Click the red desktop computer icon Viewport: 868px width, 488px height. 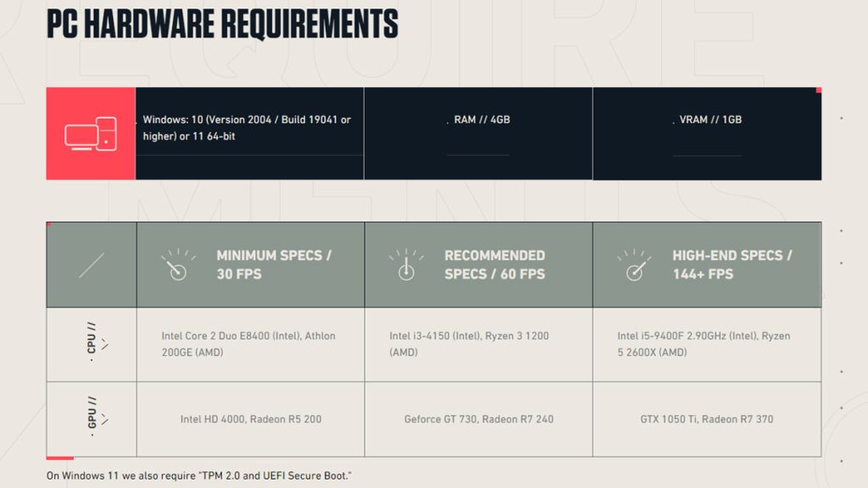pos(91,134)
